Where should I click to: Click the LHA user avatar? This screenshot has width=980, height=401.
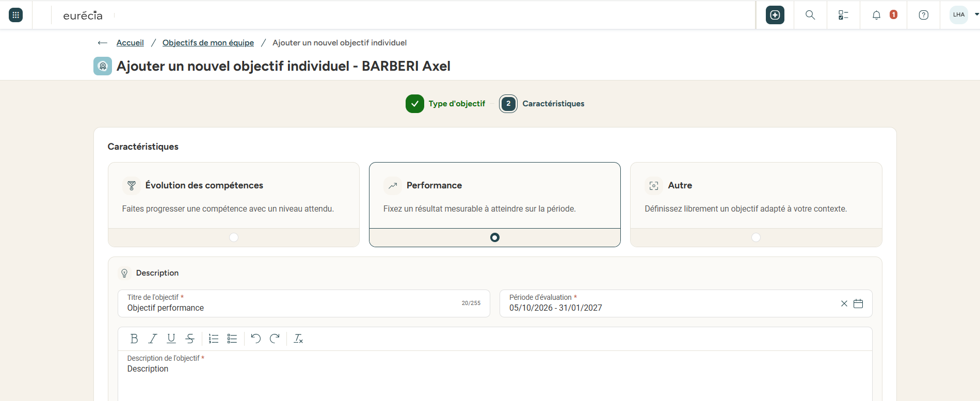(959, 15)
